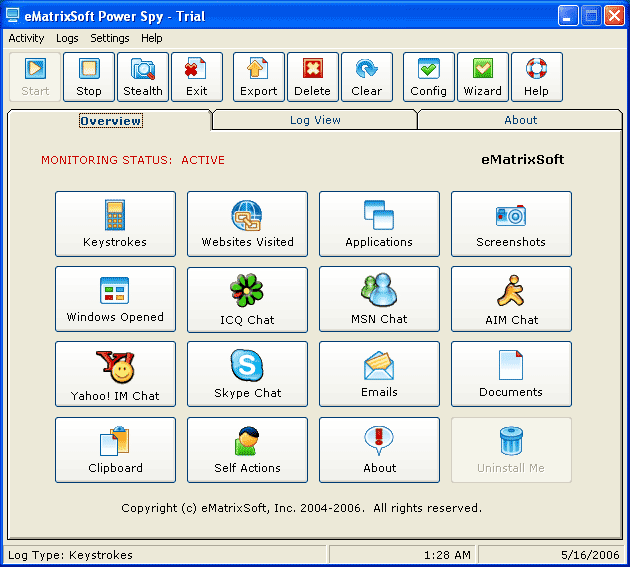Viewport: 630px width, 567px height.
Task: Select the Overview tab
Action: point(110,121)
